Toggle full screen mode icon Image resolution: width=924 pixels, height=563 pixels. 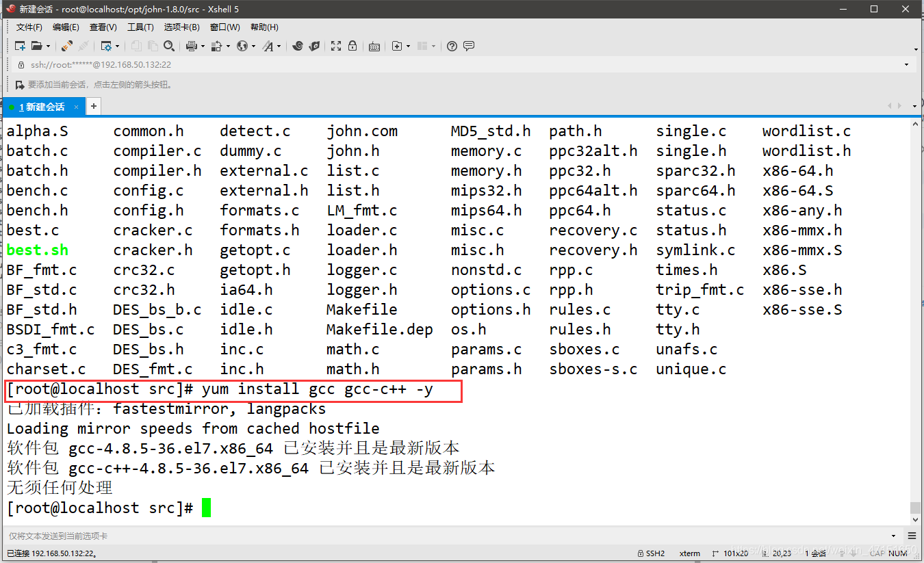(336, 46)
